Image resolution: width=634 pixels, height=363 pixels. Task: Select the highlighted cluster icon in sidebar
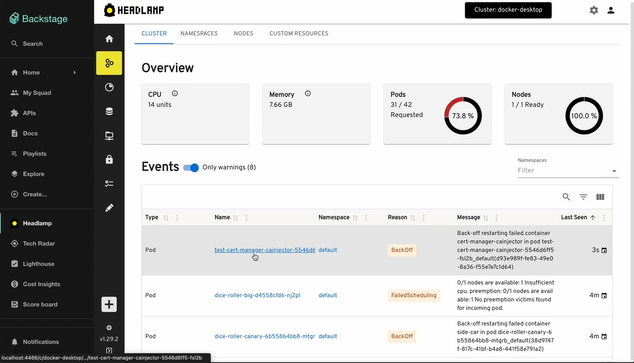click(x=109, y=63)
